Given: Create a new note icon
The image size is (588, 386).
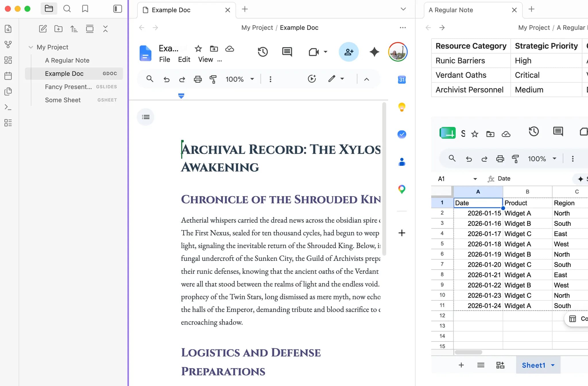Looking at the screenshot, I should 43,29.
